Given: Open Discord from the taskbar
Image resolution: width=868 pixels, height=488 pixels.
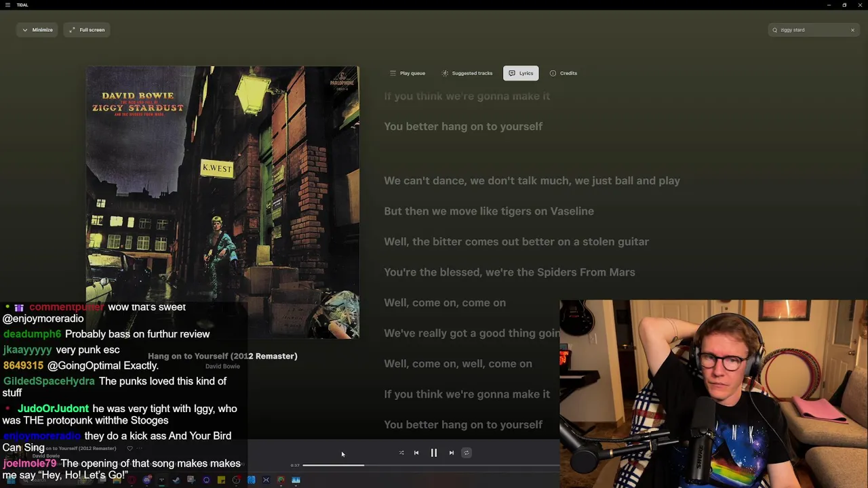Looking at the screenshot, I should click(x=147, y=480).
